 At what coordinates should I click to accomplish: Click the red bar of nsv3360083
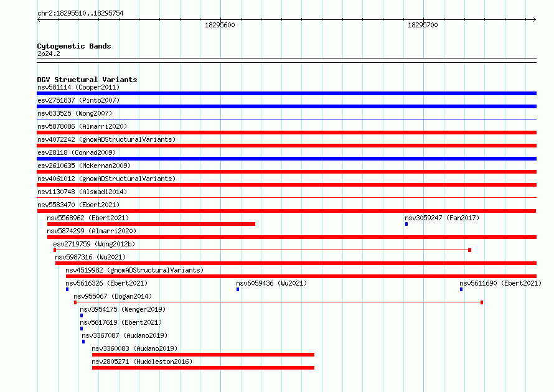pyautogui.click(x=203, y=355)
